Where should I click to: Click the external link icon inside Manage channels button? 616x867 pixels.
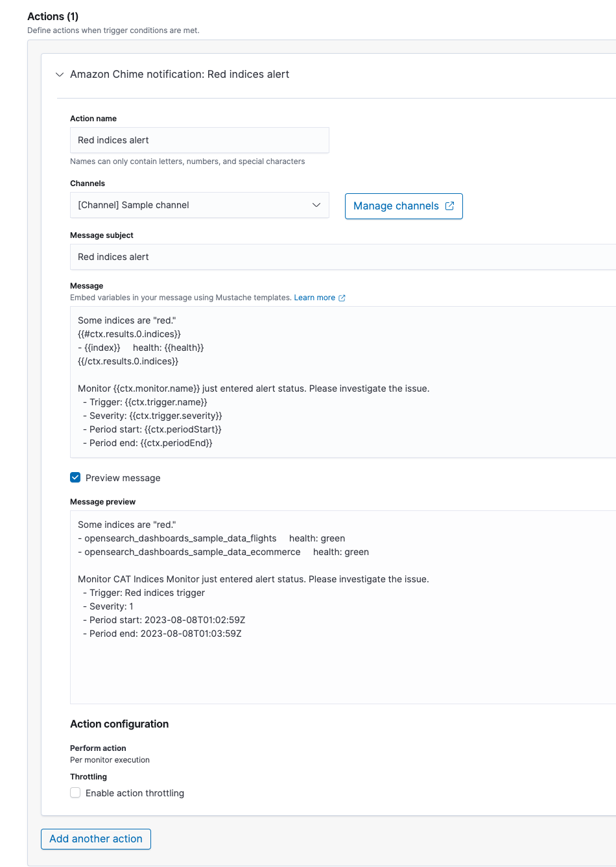(x=449, y=206)
